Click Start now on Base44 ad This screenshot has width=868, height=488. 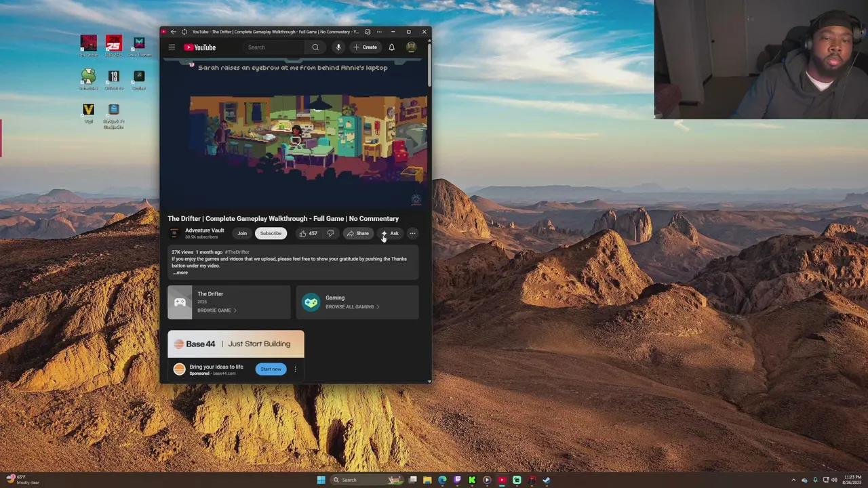point(271,369)
